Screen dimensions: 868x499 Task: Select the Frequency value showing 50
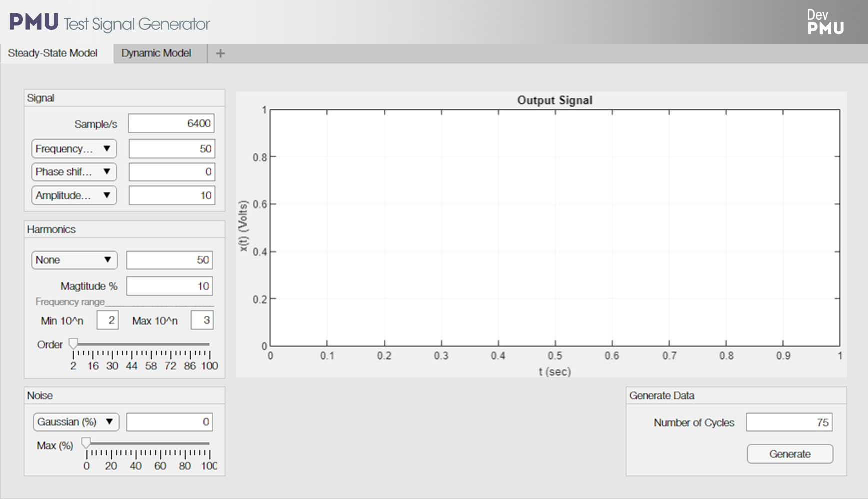pyautogui.click(x=171, y=148)
